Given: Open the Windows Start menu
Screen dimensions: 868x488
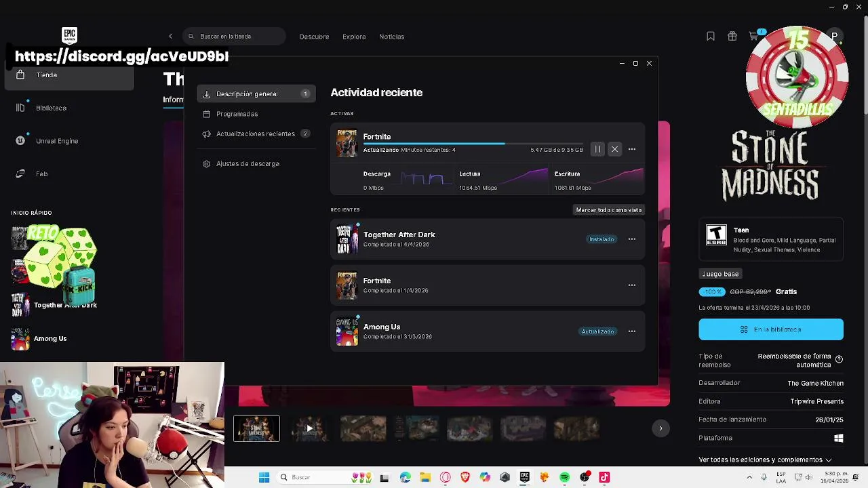Looking at the screenshot, I should [x=264, y=477].
